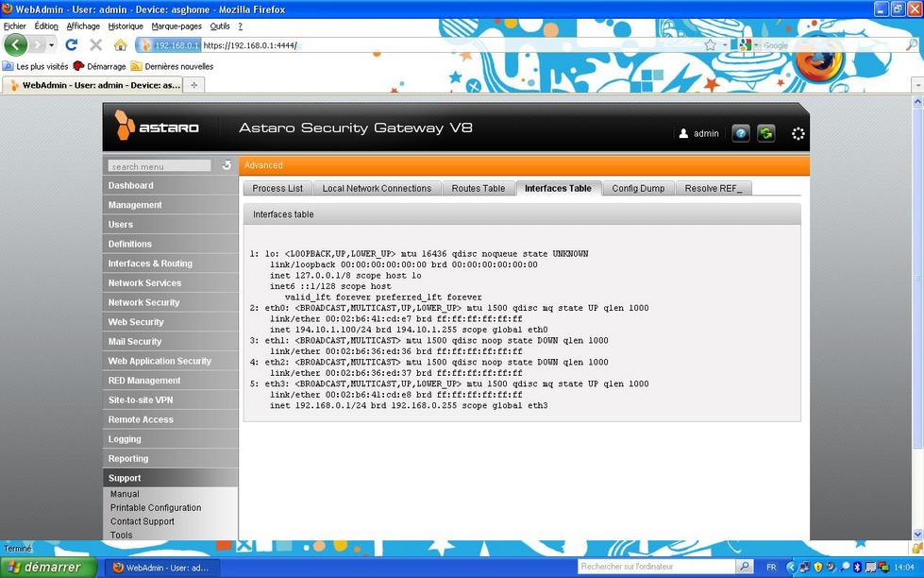
Task: Click the Contact Support link
Action: point(142,521)
